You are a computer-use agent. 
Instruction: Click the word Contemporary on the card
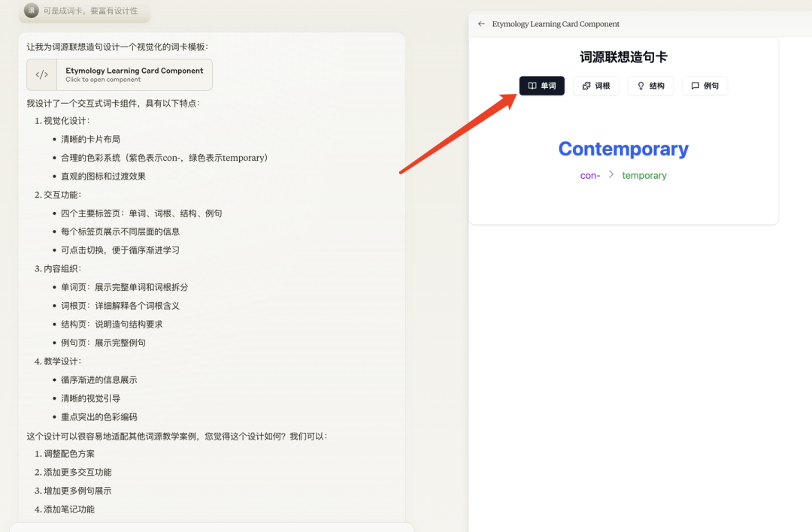click(x=623, y=149)
